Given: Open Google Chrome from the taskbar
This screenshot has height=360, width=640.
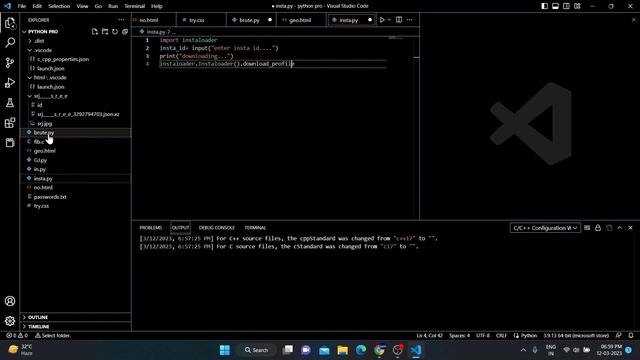Looking at the screenshot, I should pyautogui.click(x=379, y=350).
